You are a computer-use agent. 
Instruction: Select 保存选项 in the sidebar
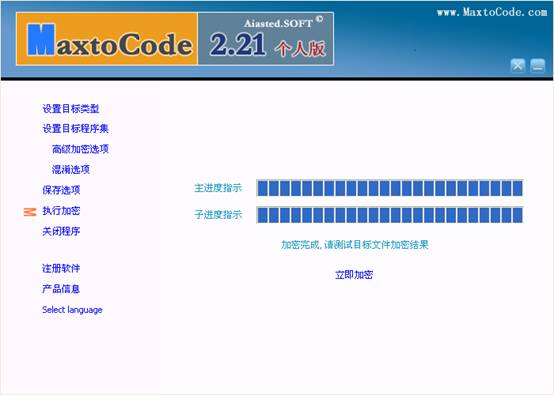pyautogui.click(x=61, y=190)
